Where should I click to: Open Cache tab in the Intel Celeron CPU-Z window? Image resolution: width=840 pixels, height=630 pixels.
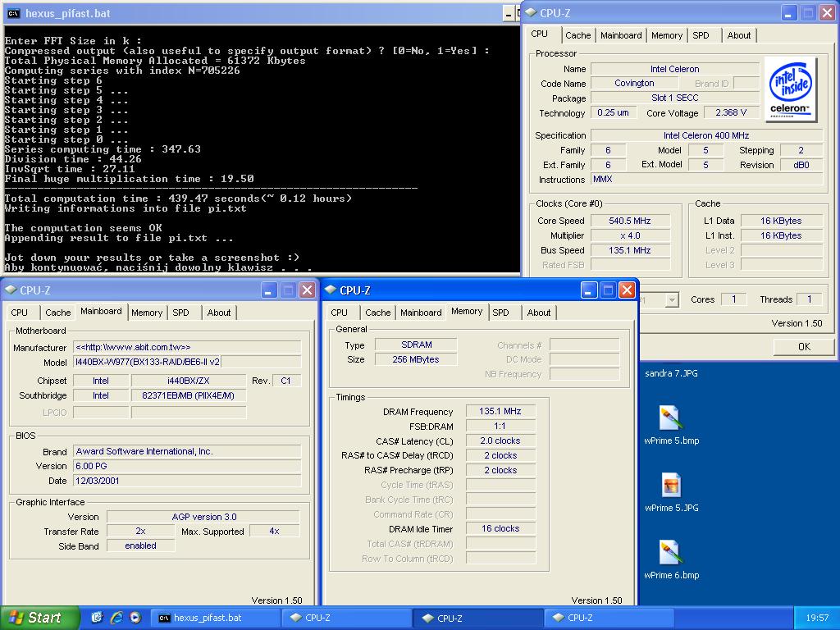pyautogui.click(x=578, y=35)
